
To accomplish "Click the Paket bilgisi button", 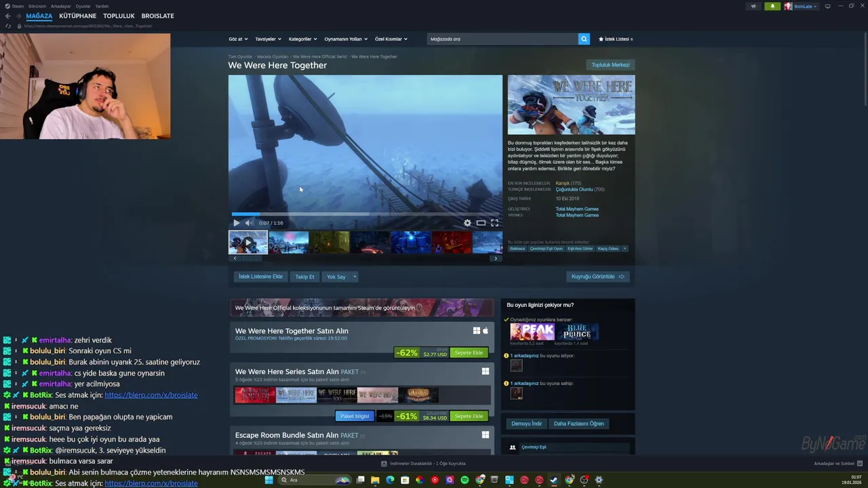I will pyautogui.click(x=354, y=416).
